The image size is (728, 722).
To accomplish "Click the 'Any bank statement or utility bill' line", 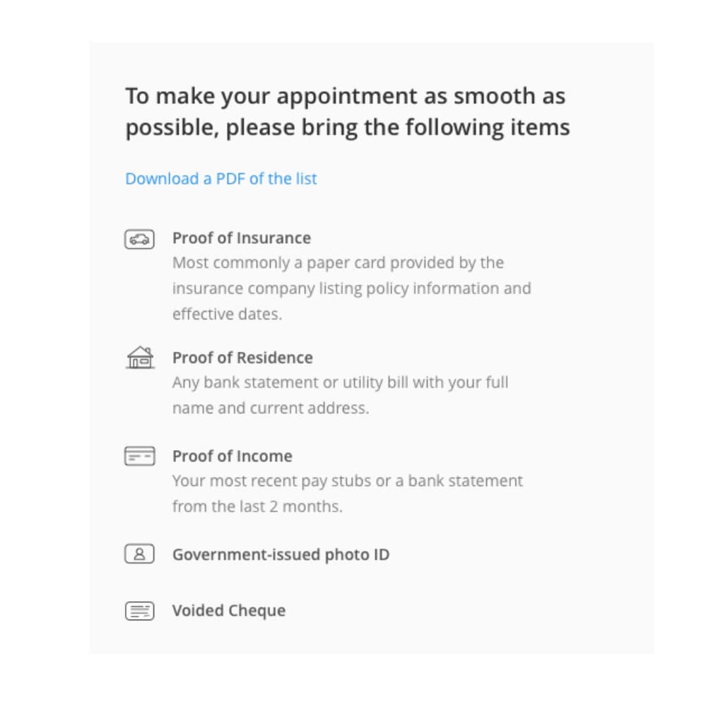I will click(x=340, y=383).
